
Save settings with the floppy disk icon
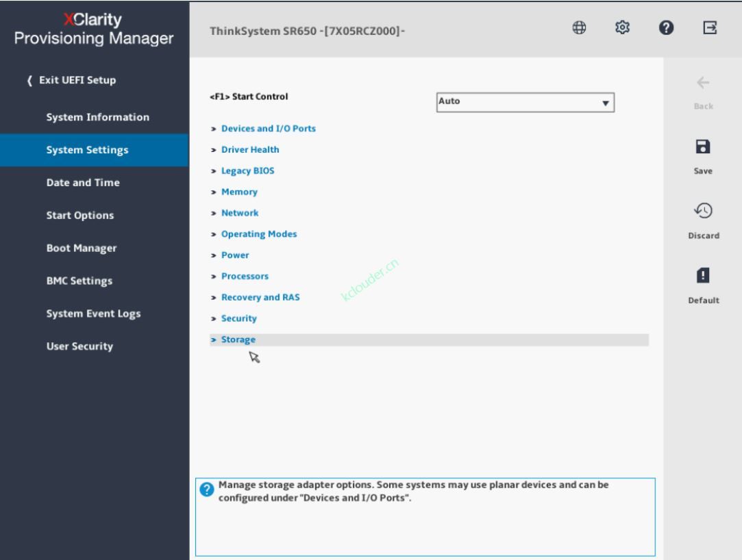[703, 147]
